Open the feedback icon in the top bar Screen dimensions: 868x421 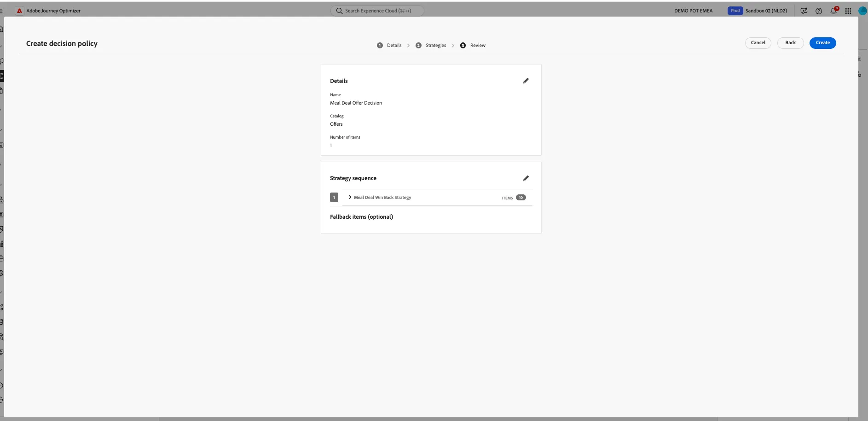pyautogui.click(x=804, y=11)
